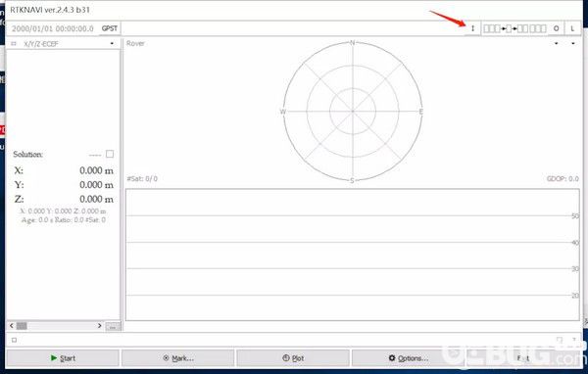
Task: Click the right arrow of horizontal scrollbar
Action: pyautogui.click(x=99, y=326)
